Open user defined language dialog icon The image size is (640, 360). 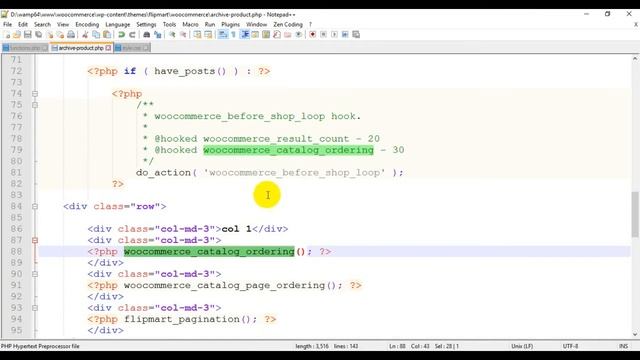tap(255, 35)
